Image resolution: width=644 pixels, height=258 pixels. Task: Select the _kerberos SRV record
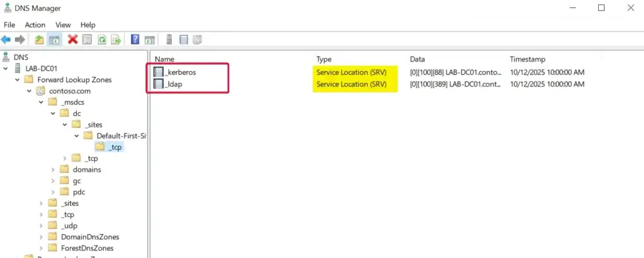pos(182,72)
